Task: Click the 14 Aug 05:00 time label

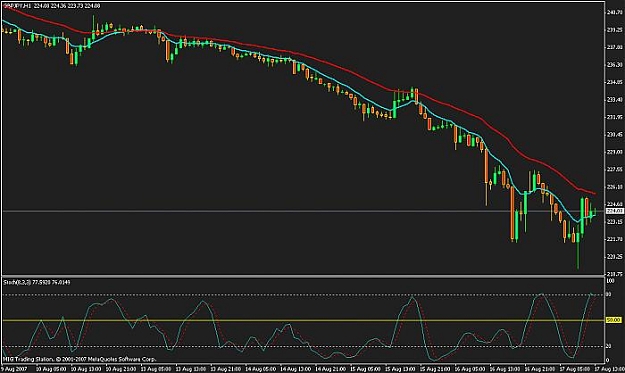Action: point(260,369)
